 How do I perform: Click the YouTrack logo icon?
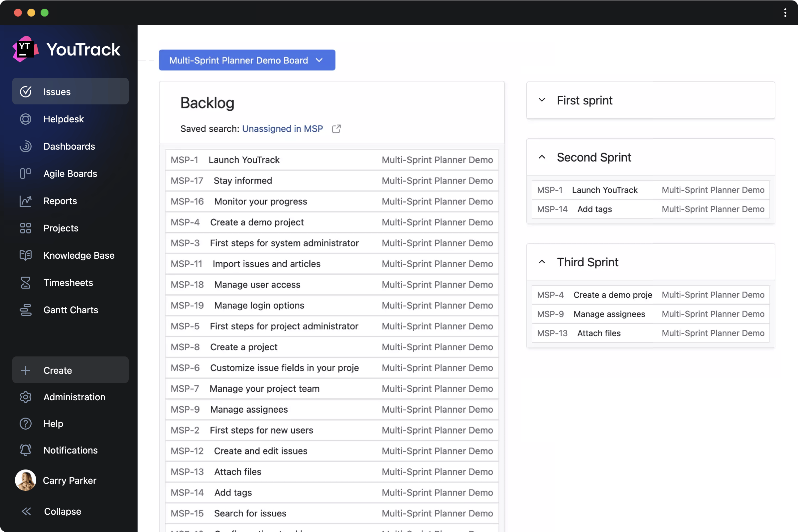pyautogui.click(x=26, y=49)
